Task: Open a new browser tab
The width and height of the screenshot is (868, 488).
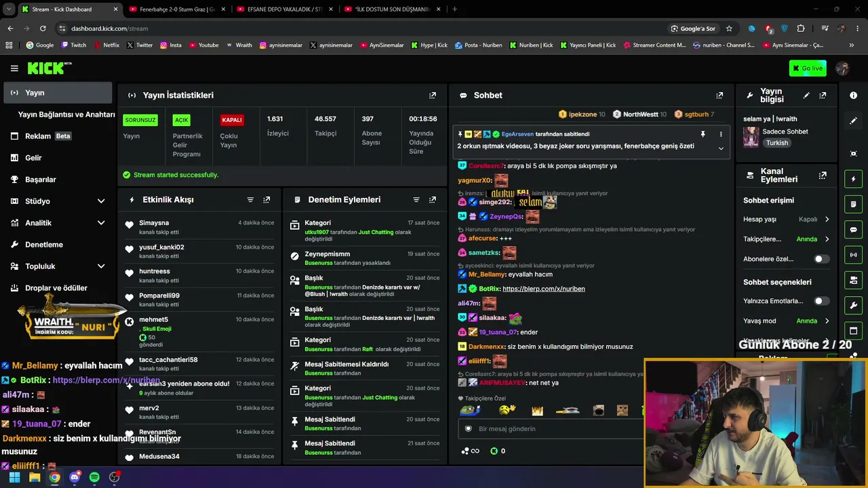Action: pyautogui.click(x=454, y=9)
